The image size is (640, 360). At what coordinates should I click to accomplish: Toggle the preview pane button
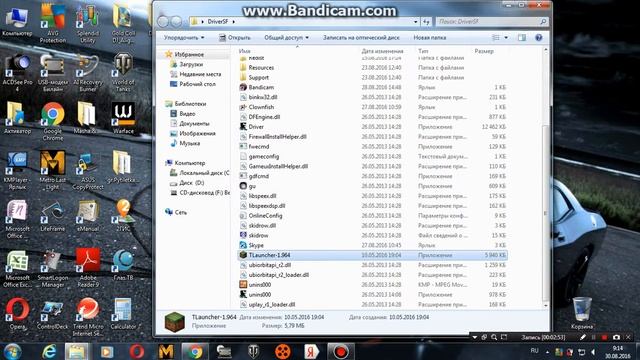click(522, 38)
